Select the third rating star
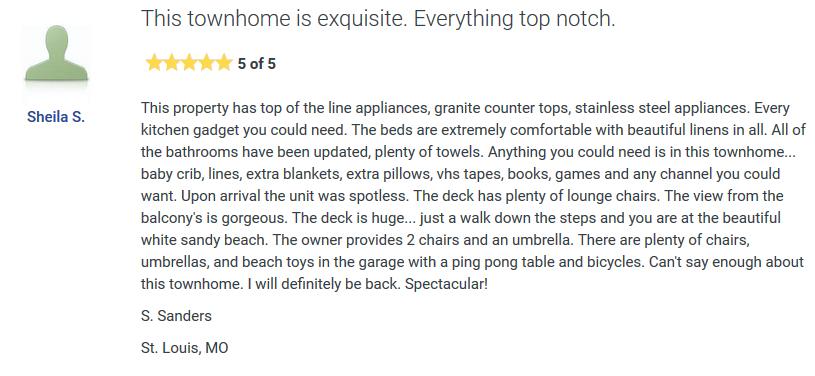 (189, 63)
